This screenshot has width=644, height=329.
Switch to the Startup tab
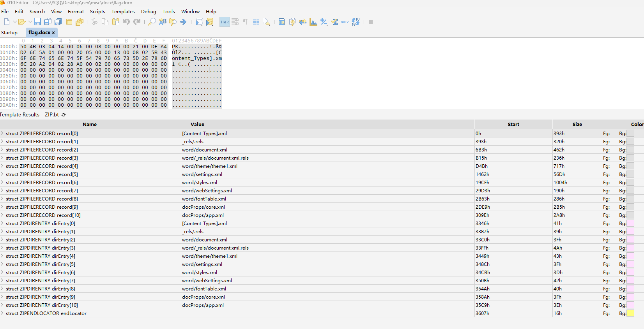click(x=9, y=33)
